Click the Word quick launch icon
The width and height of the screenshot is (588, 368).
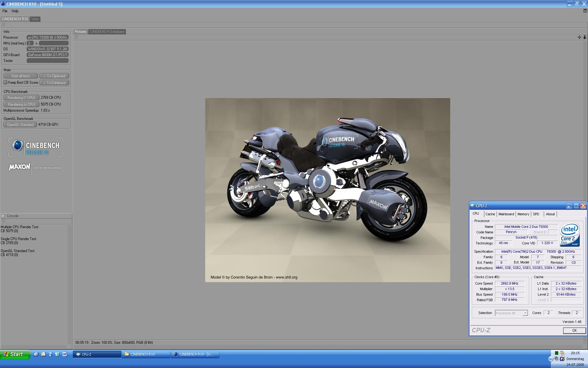click(65, 354)
